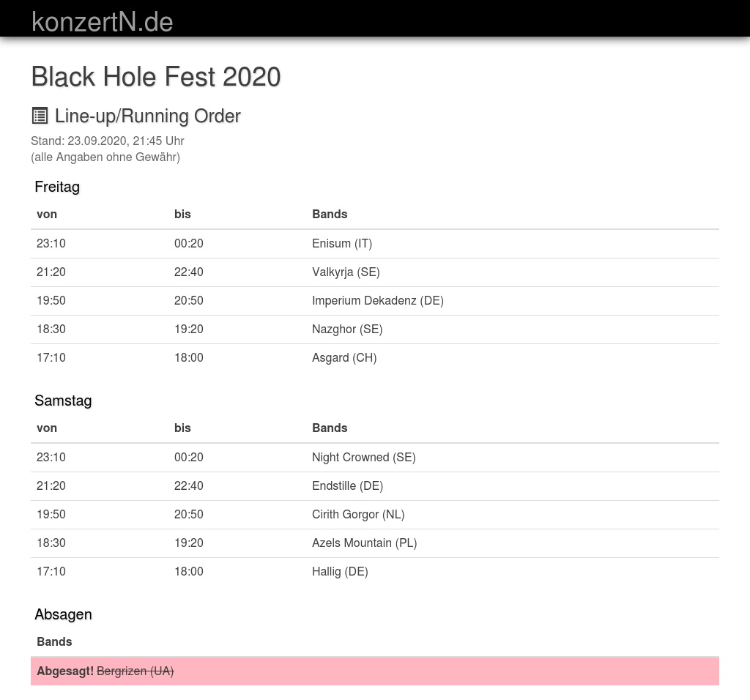This screenshot has width=750, height=700.
Task: Click Cirith Gorgor (NL) band name
Action: point(358,515)
